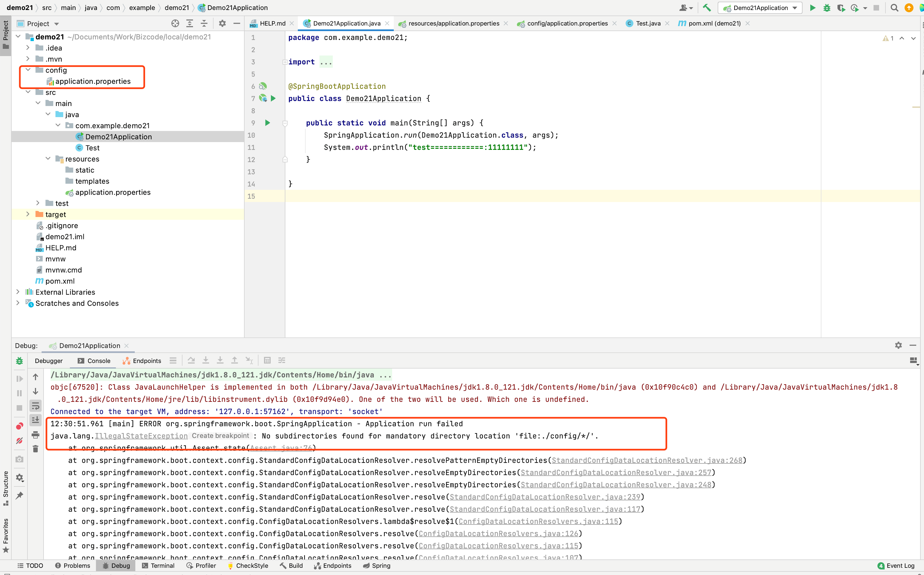
Task: Click run gutter arrow on class line 7
Action: click(x=273, y=99)
